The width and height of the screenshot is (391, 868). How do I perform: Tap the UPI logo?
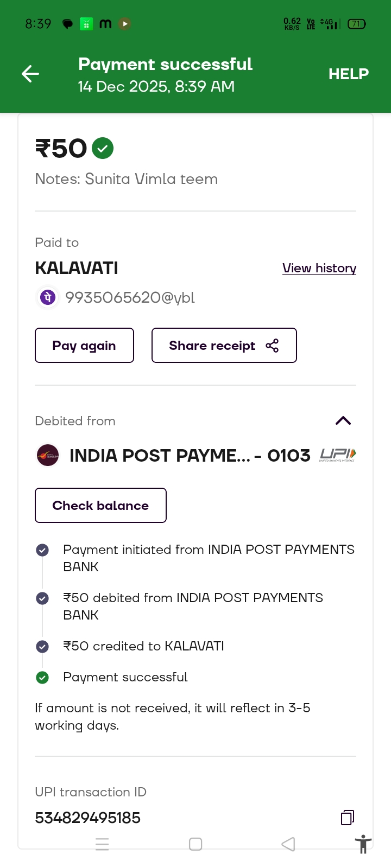click(338, 455)
